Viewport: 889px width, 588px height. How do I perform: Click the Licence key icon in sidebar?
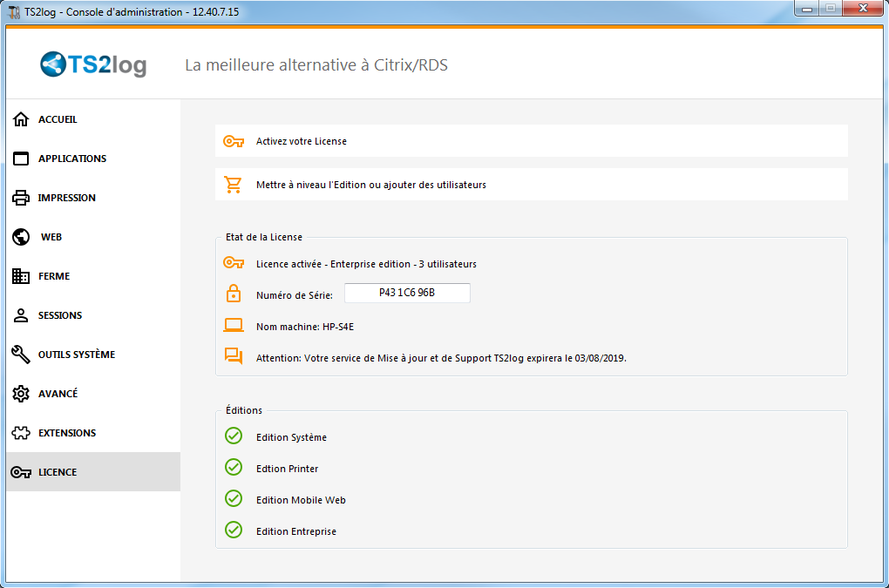click(21, 472)
